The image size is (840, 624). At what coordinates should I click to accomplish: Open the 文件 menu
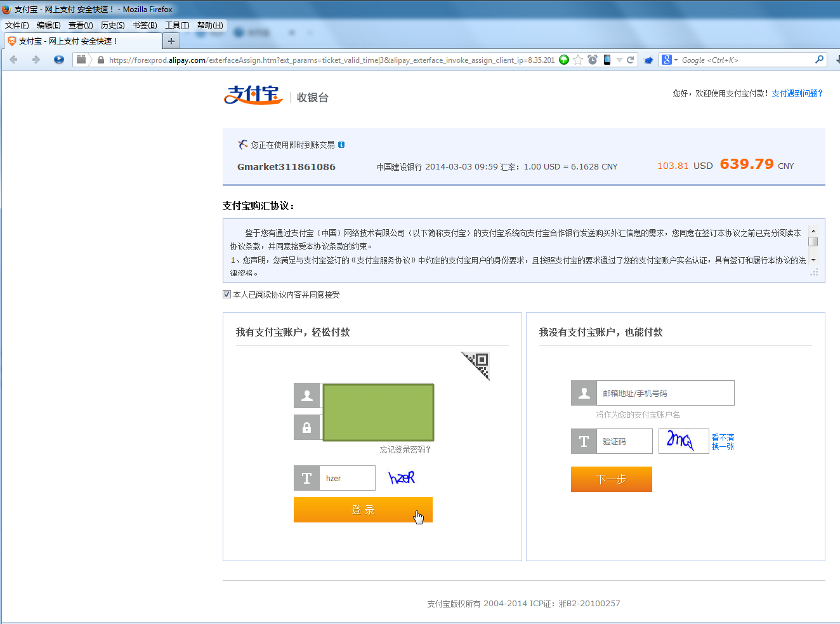coord(16,25)
